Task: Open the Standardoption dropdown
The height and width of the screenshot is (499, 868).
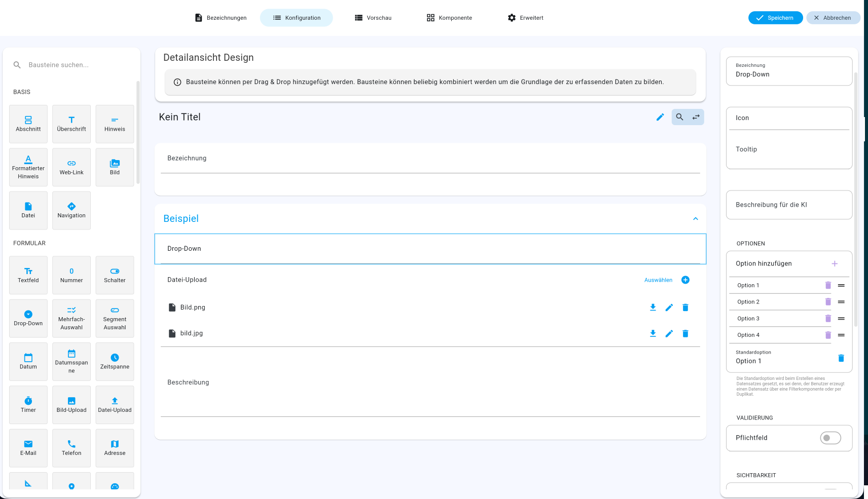Action: [x=781, y=357]
